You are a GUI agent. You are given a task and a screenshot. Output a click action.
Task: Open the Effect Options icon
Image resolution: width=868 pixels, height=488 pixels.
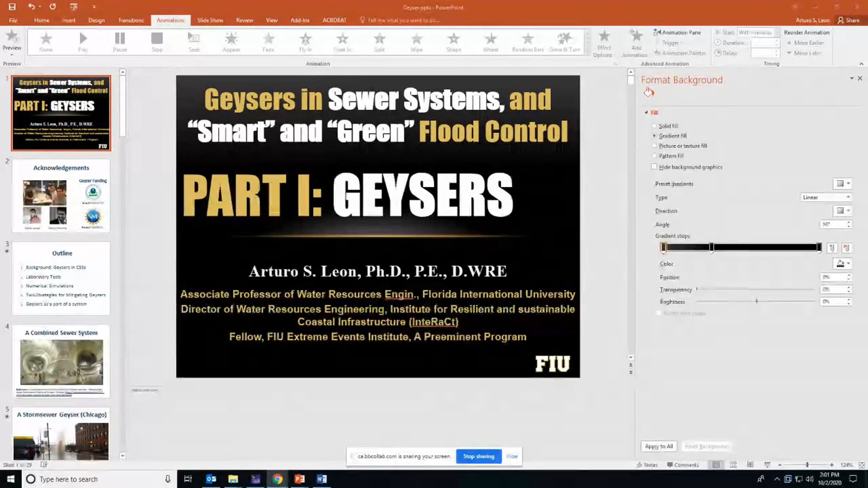pos(604,37)
